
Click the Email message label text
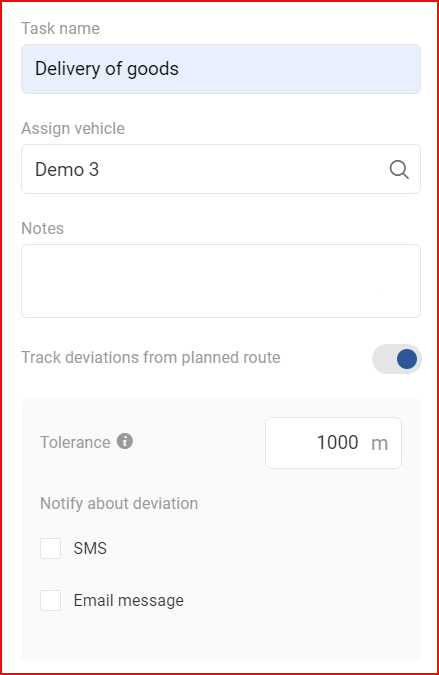pos(129,601)
